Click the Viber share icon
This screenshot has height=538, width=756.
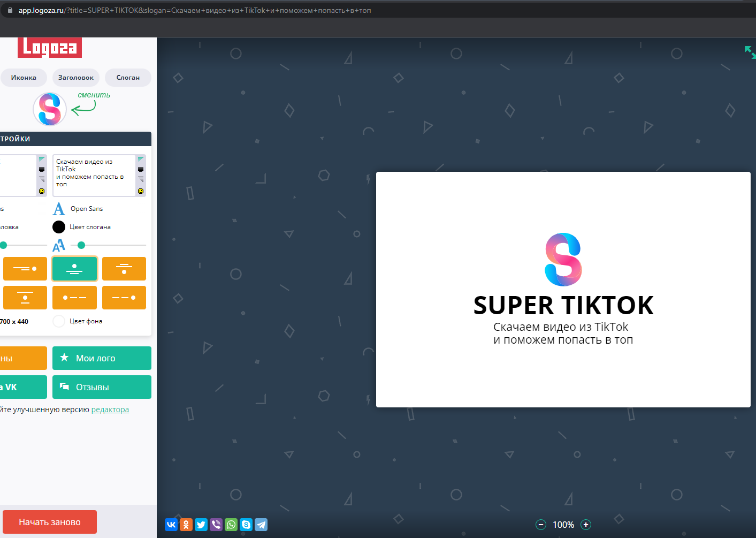coord(216,525)
